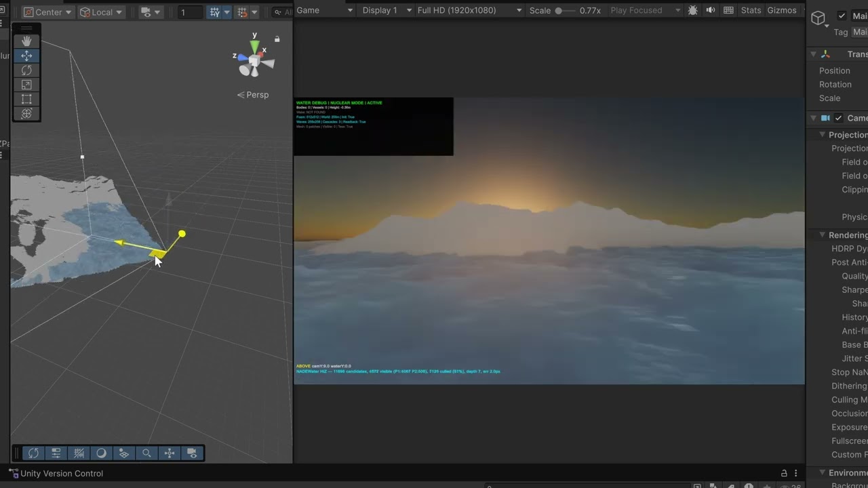
Task: Adjust the Game view Scale slider
Action: tap(566, 10)
